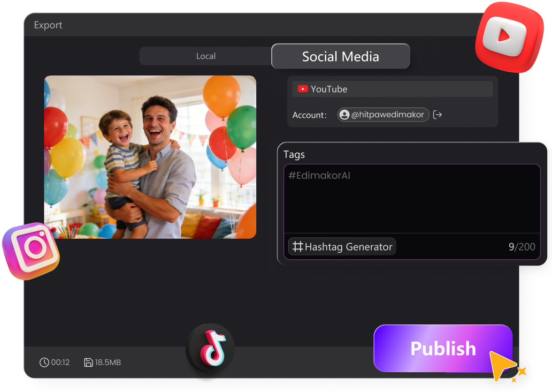Switch to the Local export tab
The height and width of the screenshot is (392, 552).
pos(206,56)
